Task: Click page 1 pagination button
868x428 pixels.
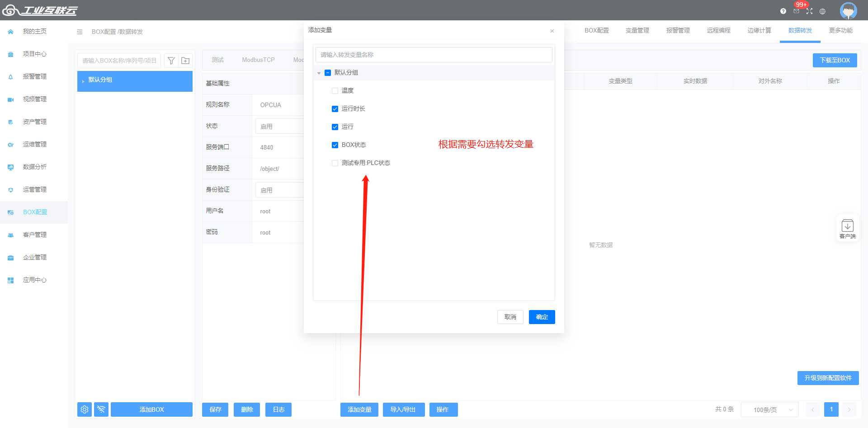Action: point(831,409)
